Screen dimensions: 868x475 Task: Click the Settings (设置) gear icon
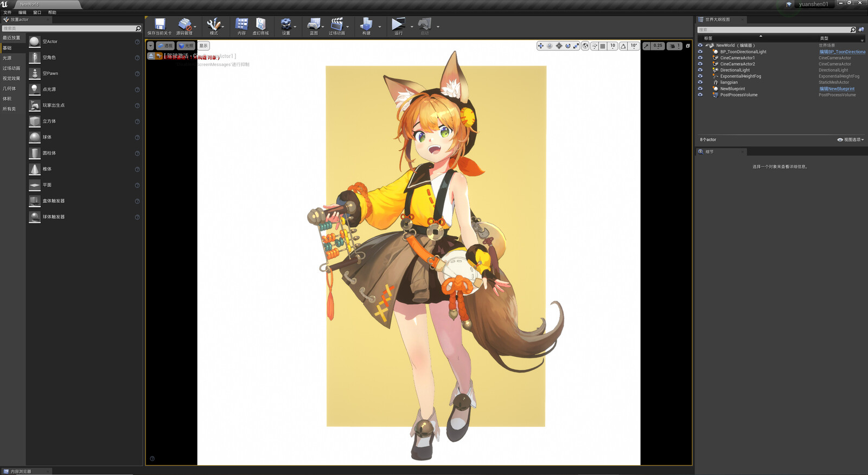[x=286, y=24]
